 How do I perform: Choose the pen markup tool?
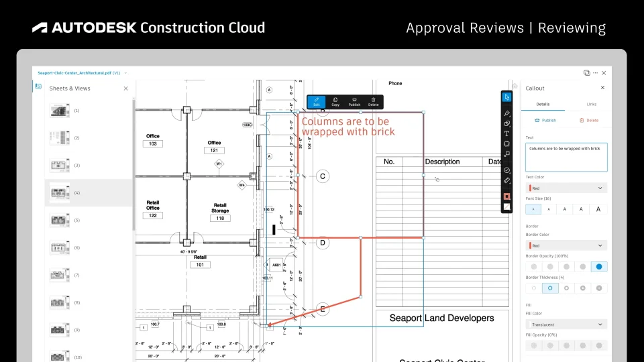pyautogui.click(x=507, y=113)
